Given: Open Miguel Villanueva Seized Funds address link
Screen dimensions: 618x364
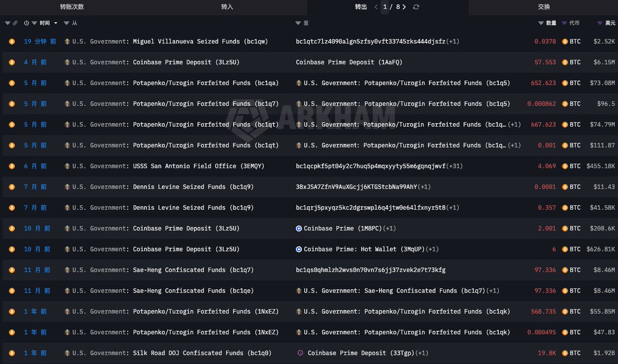Looking at the screenshot, I should 200,41.
